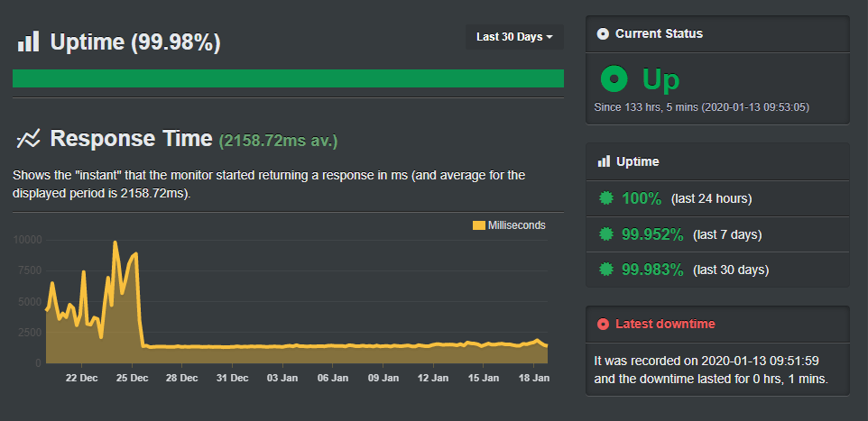Viewport: 868px width, 421px height.
Task: Click the red Latest downtime circle icon
Action: click(603, 325)
